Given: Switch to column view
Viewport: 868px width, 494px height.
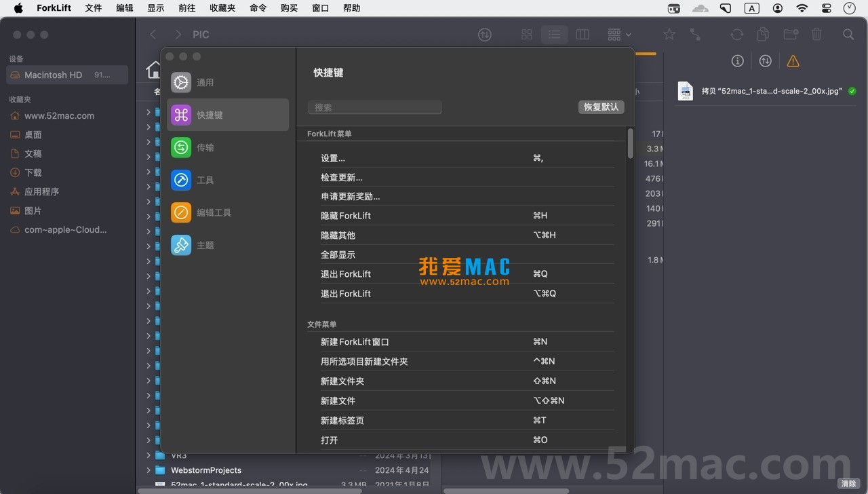Looking at the screenshot, I should click(x=583, y=35).
